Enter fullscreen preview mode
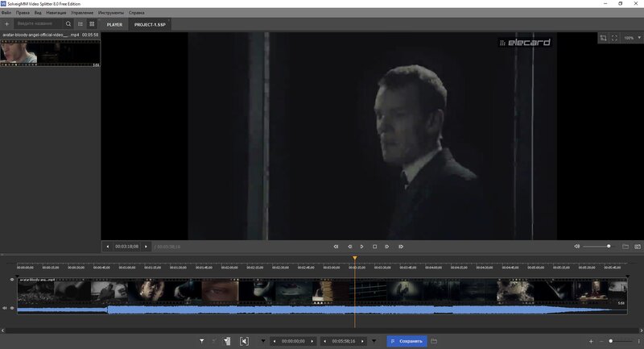 click(614, 38)
